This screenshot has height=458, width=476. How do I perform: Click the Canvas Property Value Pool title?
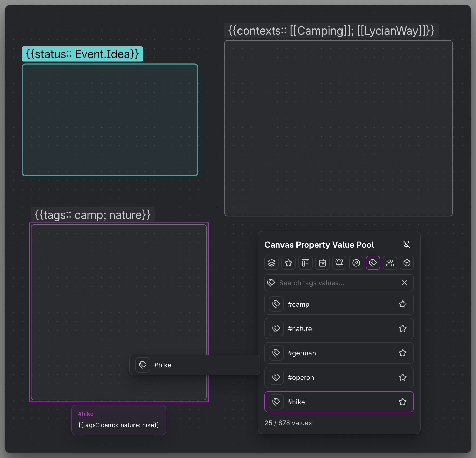click(319, 245)
